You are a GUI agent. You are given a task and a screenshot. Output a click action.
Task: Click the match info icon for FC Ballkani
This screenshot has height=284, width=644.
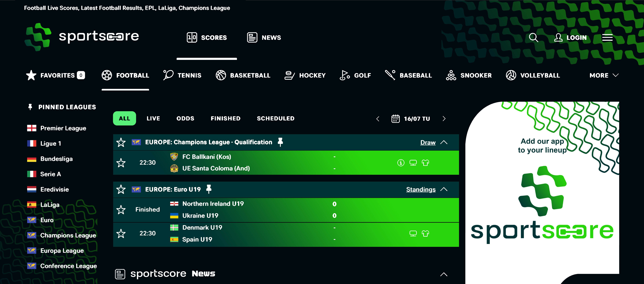click(x=401, y=163)
